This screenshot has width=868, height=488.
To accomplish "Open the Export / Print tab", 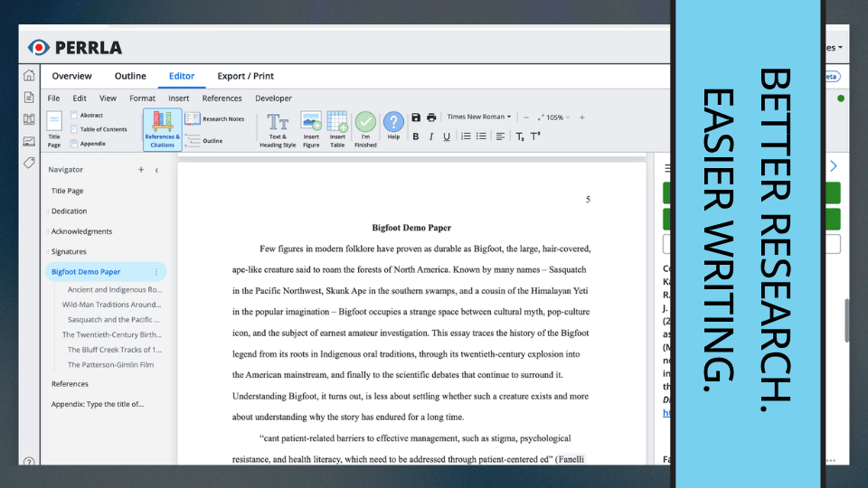I will (x=245, y=76).
